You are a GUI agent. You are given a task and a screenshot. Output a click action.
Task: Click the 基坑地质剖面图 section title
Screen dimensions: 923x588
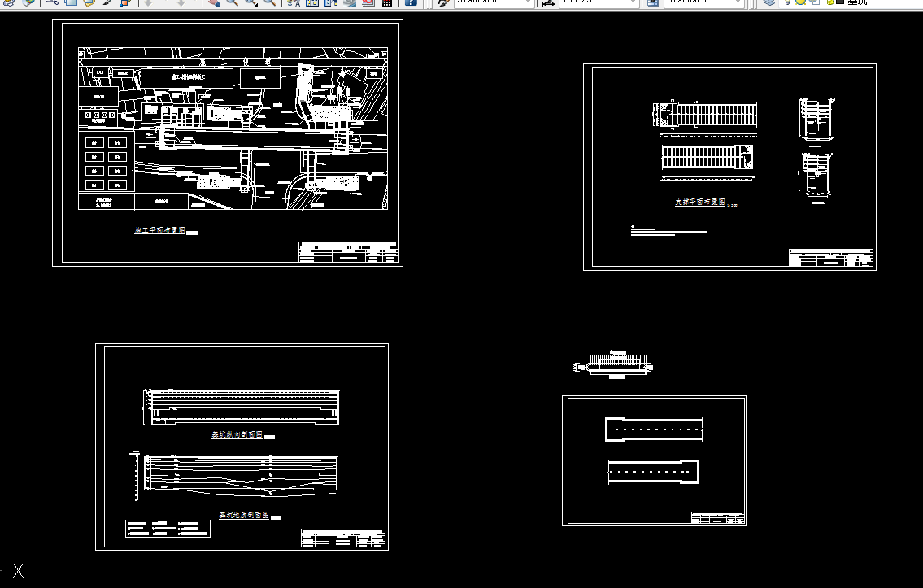pos(244,515)
